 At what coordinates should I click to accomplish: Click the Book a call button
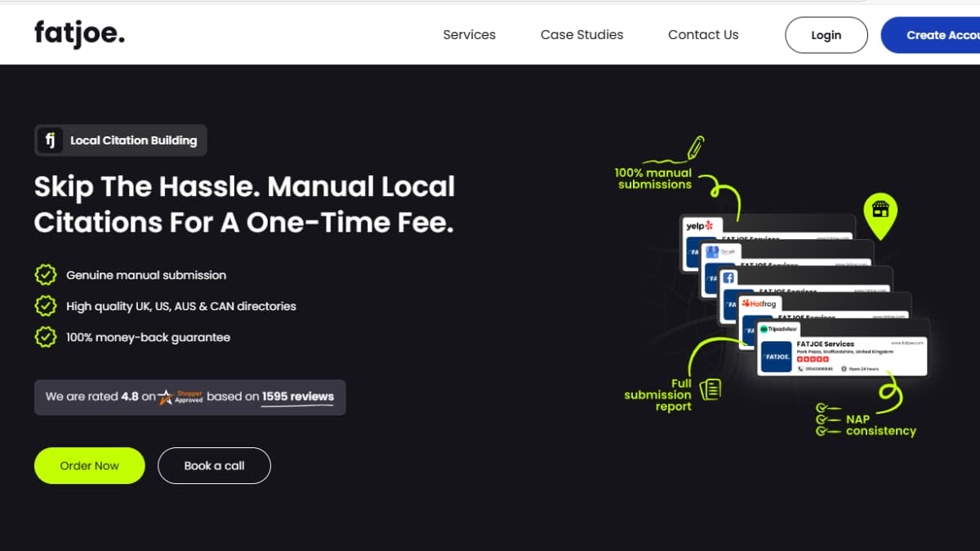click(214, 465)
